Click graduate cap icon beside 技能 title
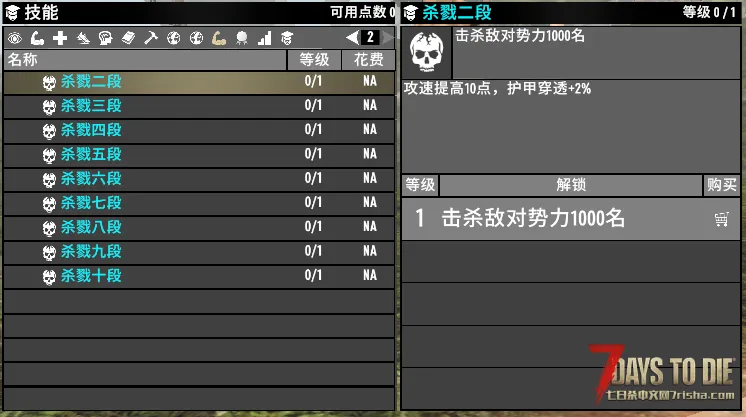746x417 pixels. click(x=12, y=13)
